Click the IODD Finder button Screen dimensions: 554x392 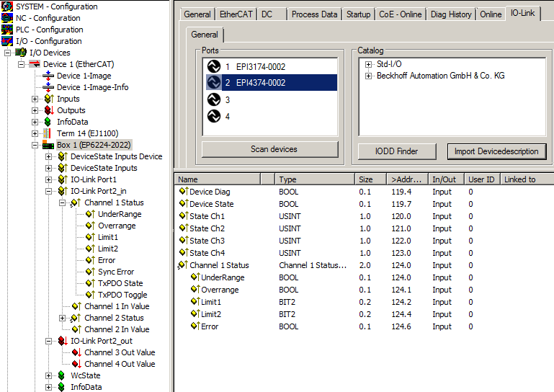pyautogui.click(x=397, y=151)
